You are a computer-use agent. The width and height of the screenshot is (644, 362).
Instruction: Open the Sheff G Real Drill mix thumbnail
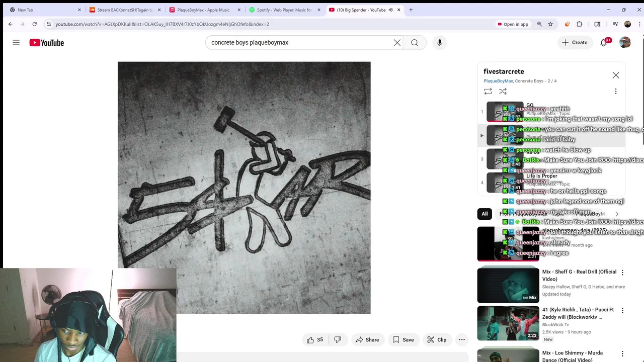pyautogui.click(x=508, y=285)
